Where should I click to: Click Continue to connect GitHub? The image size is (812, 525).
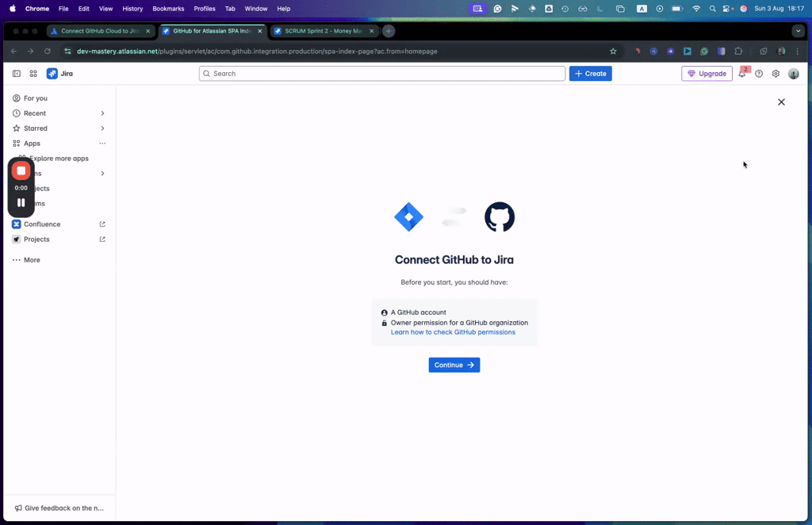(x=454, y=365)
